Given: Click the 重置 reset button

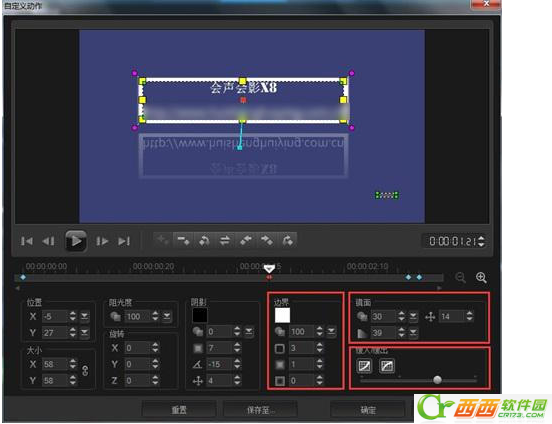Looking at the screenshot, I should 179,410.
